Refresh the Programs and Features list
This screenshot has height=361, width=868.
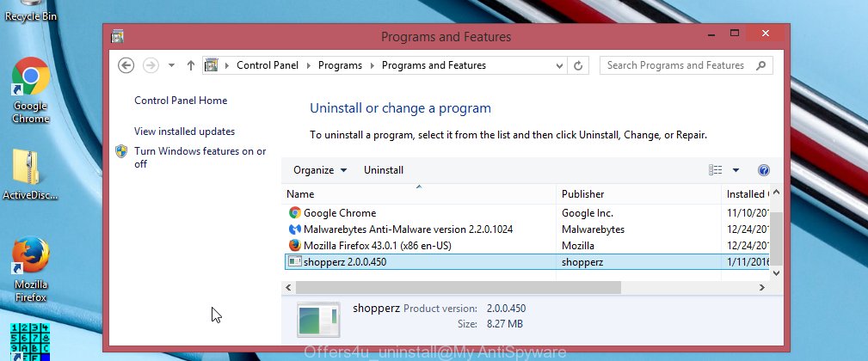(x=578, y=66)
